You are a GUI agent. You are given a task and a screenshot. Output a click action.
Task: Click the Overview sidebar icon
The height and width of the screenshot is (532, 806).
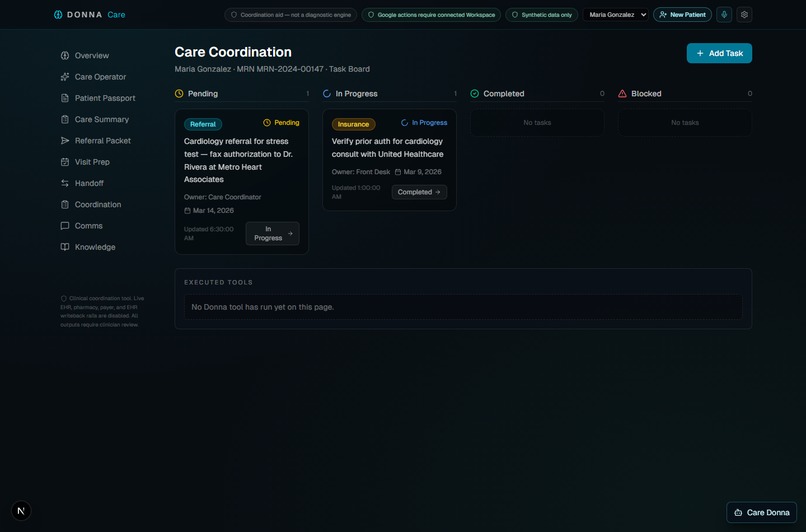point(65,56)
